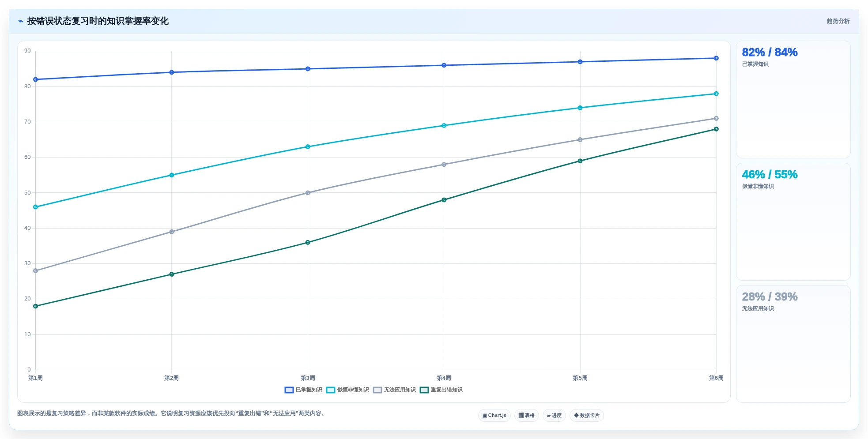Viewport: 868px width, 439px height.
Task: Select the 重复出错知识 data point at 第2周
Action: click(172, 274)
